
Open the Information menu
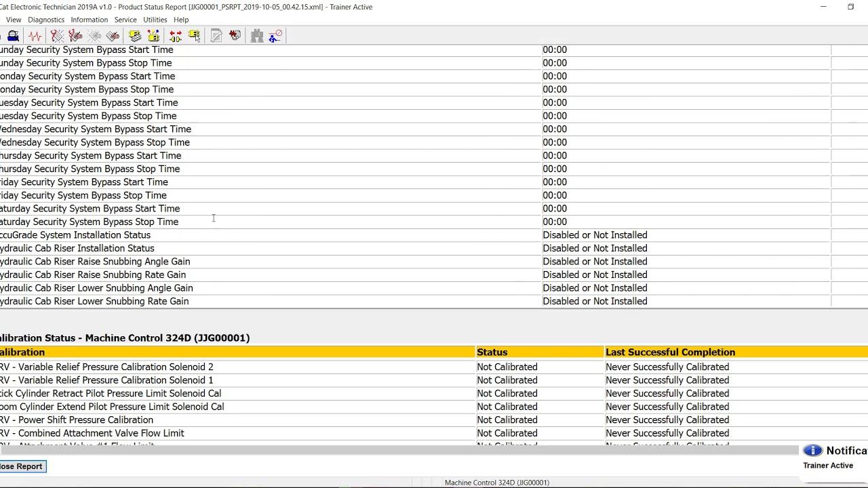(90, 20)
